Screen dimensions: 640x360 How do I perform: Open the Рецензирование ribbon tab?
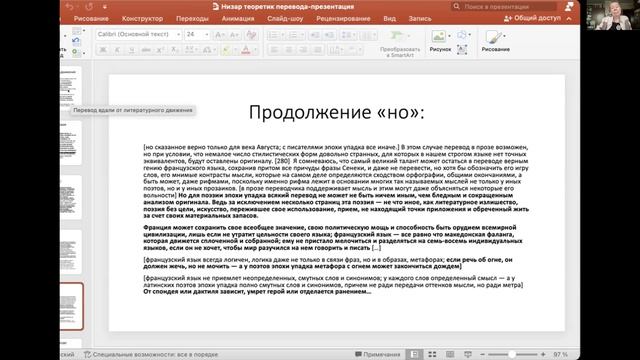coord(343,19)
